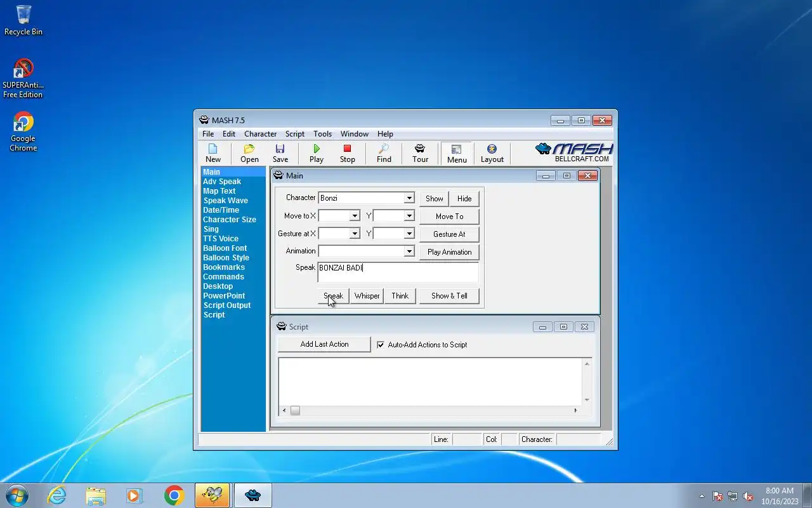Image resolution: width=812 pixels, height=508 pixels.
Task: Open the Edit menu
Action: pyautogui.click(x=229, y=134)
